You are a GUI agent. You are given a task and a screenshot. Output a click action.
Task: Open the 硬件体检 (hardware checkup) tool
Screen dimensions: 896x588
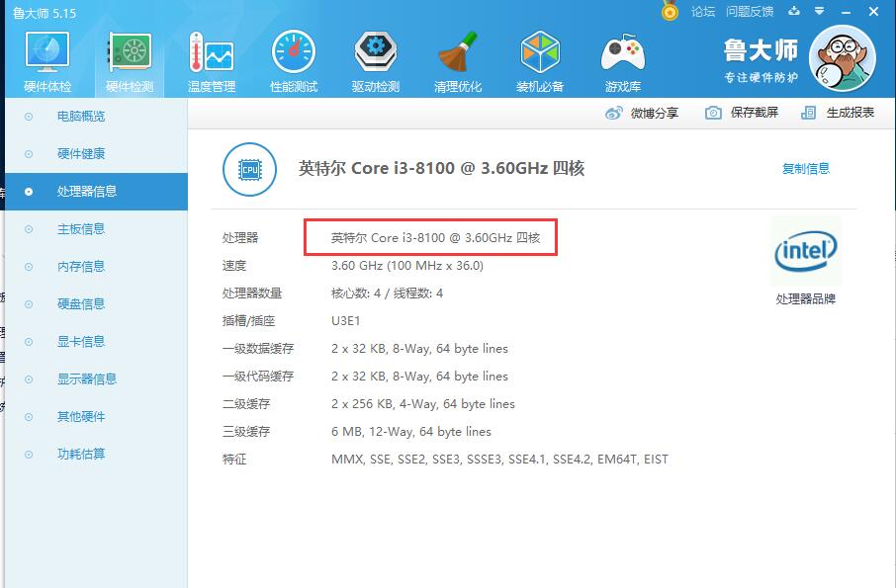(45, 59)
